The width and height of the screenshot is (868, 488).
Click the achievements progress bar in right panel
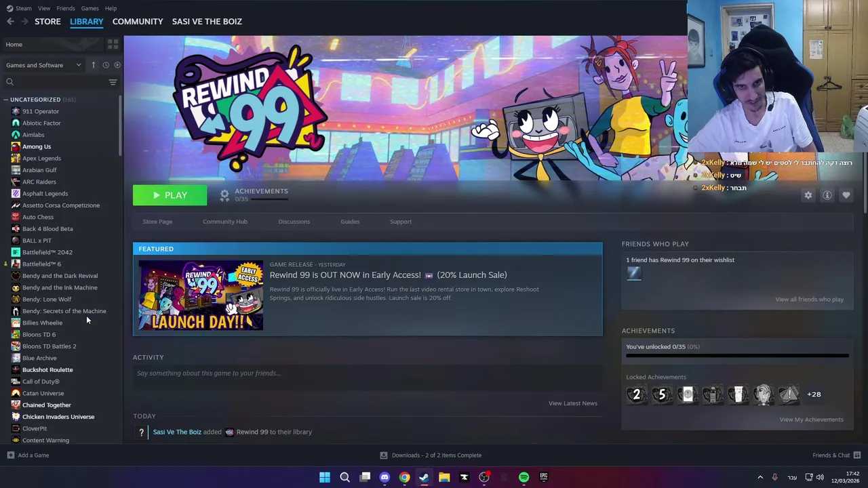[737, 355]
